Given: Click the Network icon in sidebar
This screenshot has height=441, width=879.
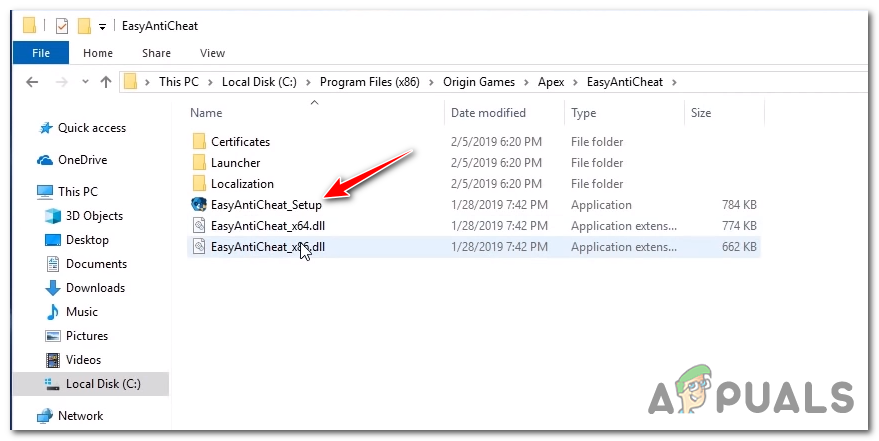Looking at the screenshot, I should pos(45,416).
